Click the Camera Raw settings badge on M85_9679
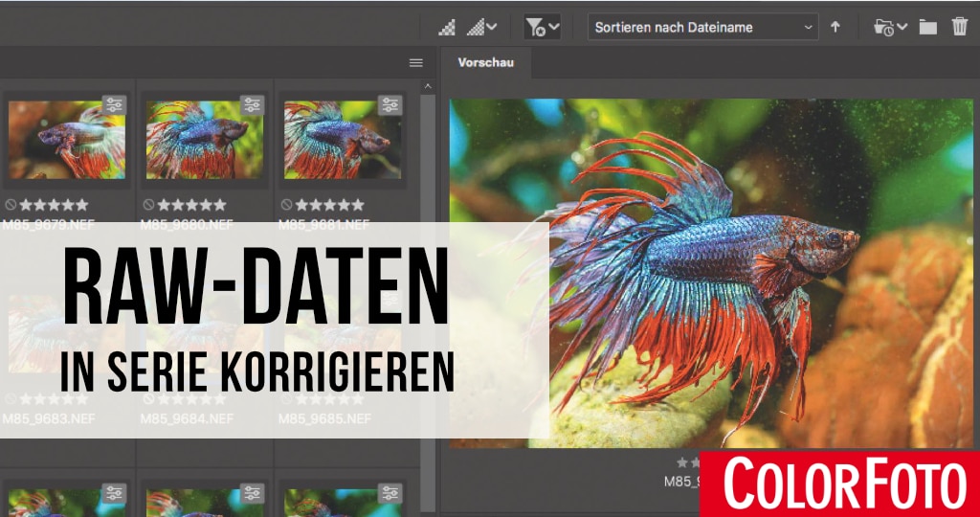 tap(115, 105)
